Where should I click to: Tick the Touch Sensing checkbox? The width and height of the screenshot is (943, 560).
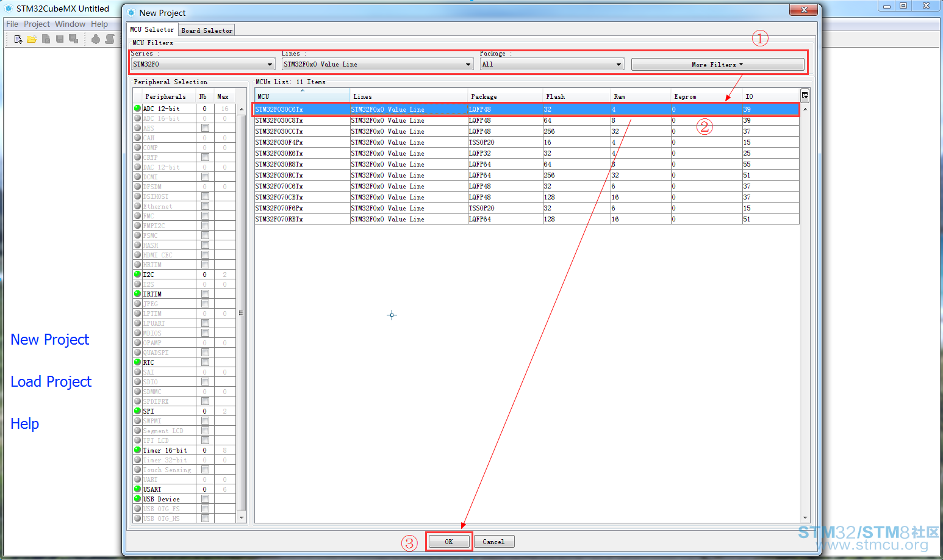[x=205, y=470]
